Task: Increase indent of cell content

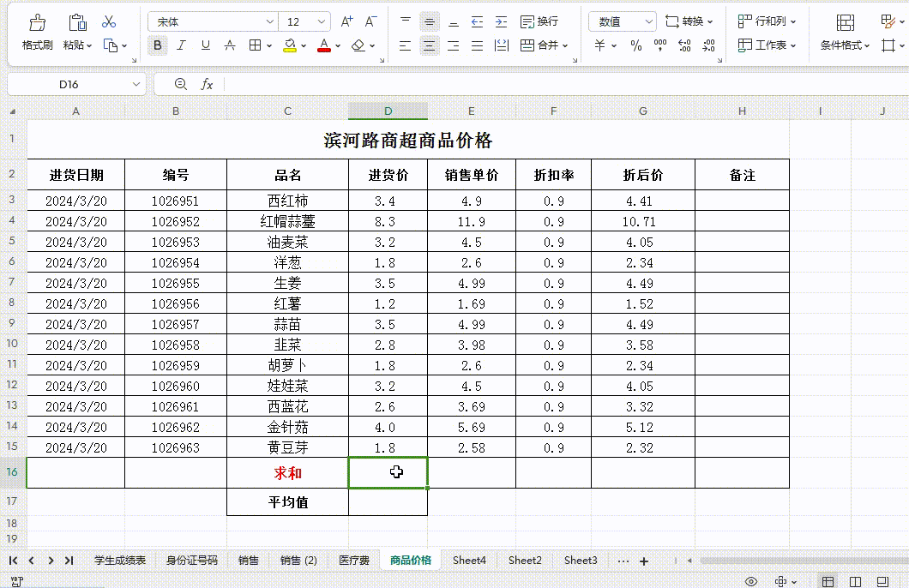Action: click(502, 22)
